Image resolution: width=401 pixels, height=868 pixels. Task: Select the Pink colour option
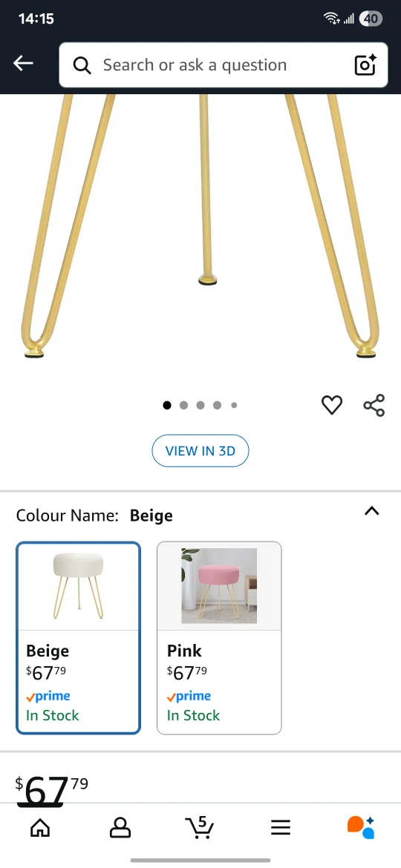[x=219, y=638]
